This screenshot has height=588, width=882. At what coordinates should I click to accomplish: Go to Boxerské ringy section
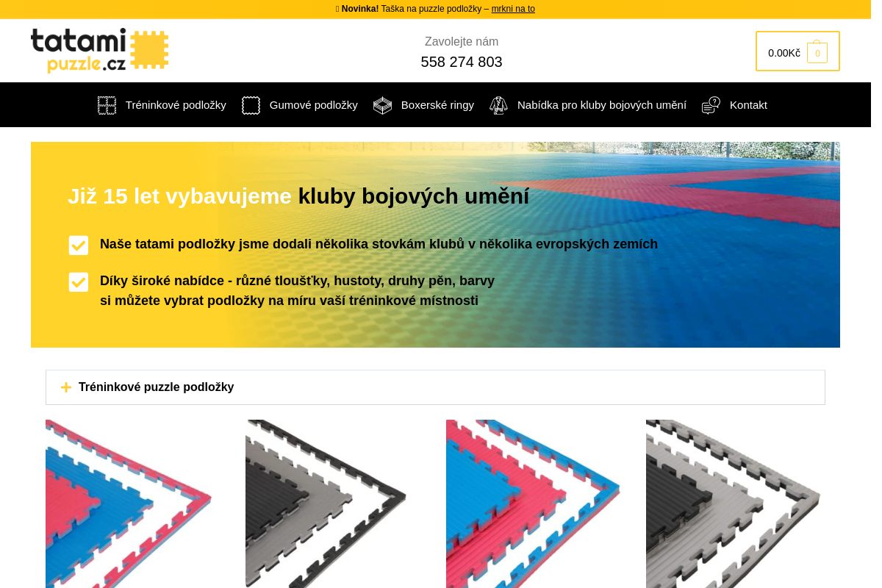437,105
